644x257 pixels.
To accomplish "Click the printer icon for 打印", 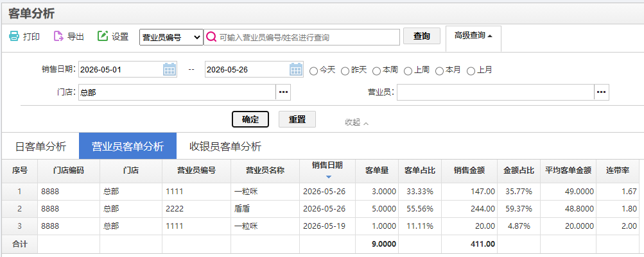I will 14,36.
